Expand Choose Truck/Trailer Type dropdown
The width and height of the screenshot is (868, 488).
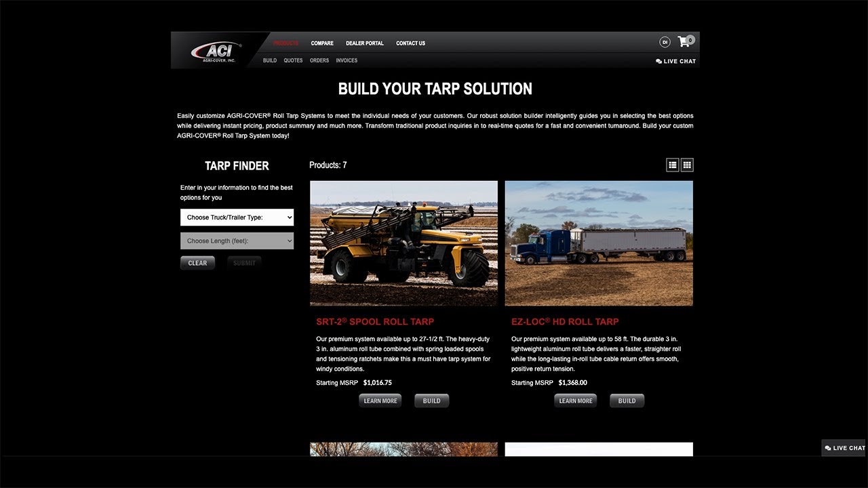click(237, 218)
